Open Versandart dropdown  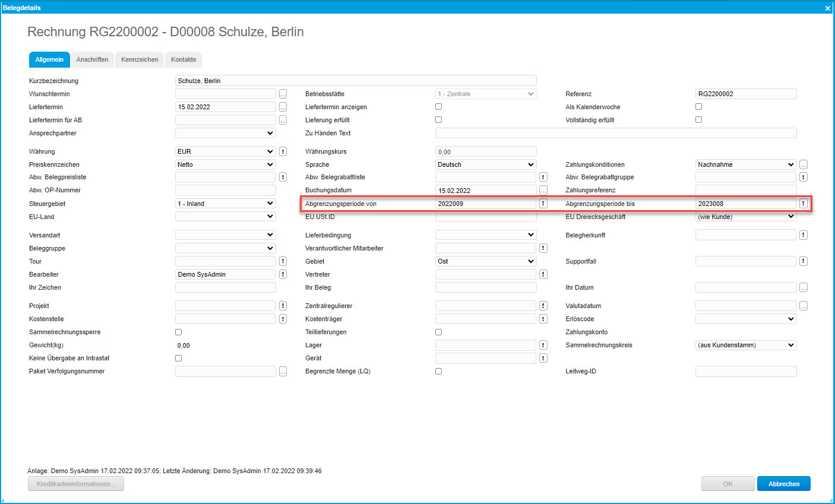click(x=226, y=235)
